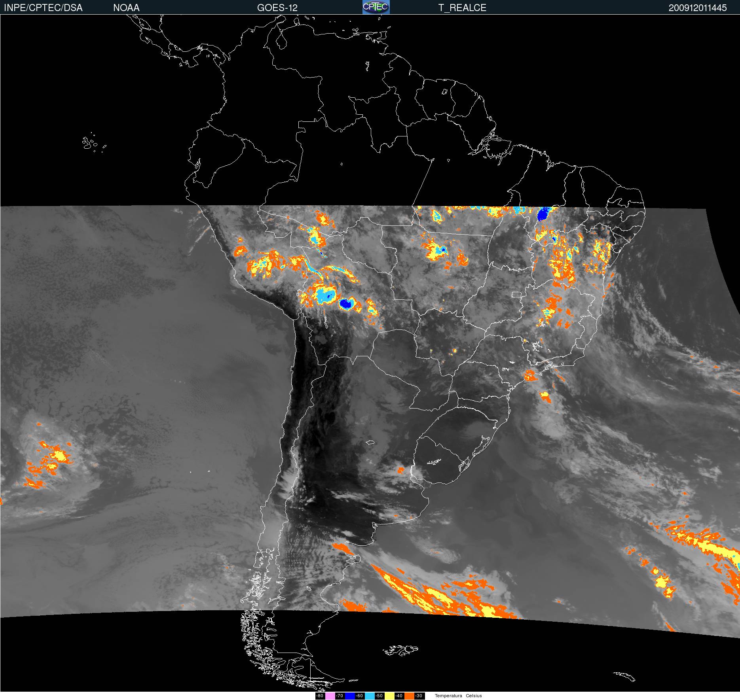Click the -30 legend value
Image resolution: width=740 pixels, height=700 pixels.
click(x=419, y=696)
